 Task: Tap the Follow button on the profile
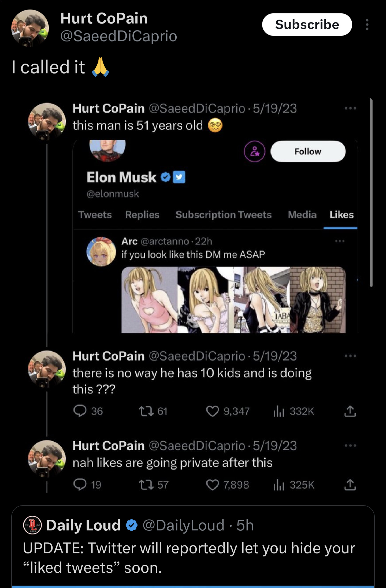click(x=308, y=151)
